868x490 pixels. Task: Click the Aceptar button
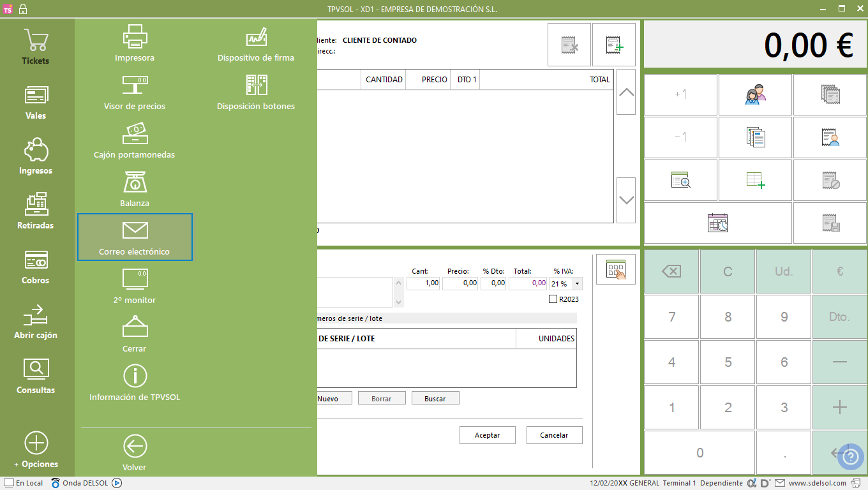click(488, 435)
